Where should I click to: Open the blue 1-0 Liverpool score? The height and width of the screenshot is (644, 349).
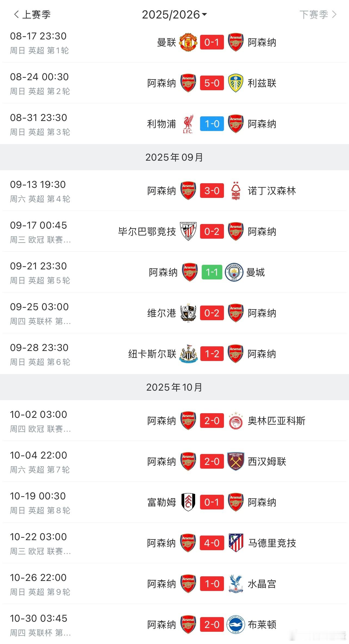[x=212, y=124]
